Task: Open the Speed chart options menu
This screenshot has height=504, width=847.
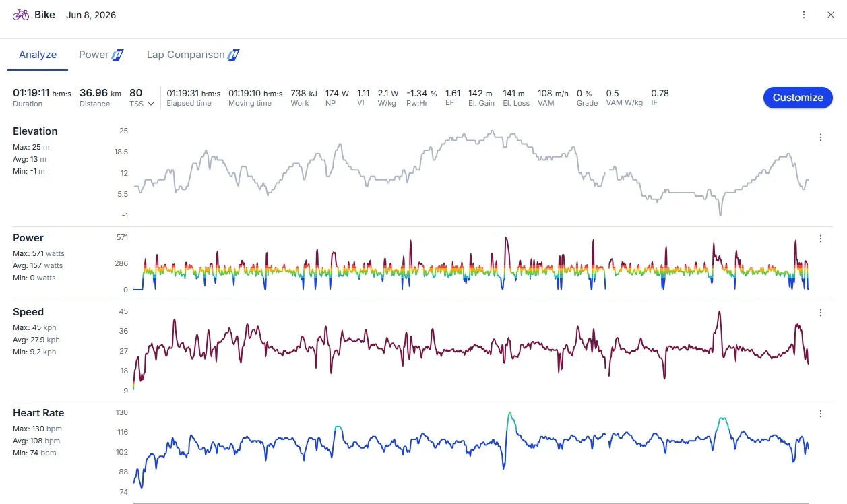Action: tap(821, 313)
